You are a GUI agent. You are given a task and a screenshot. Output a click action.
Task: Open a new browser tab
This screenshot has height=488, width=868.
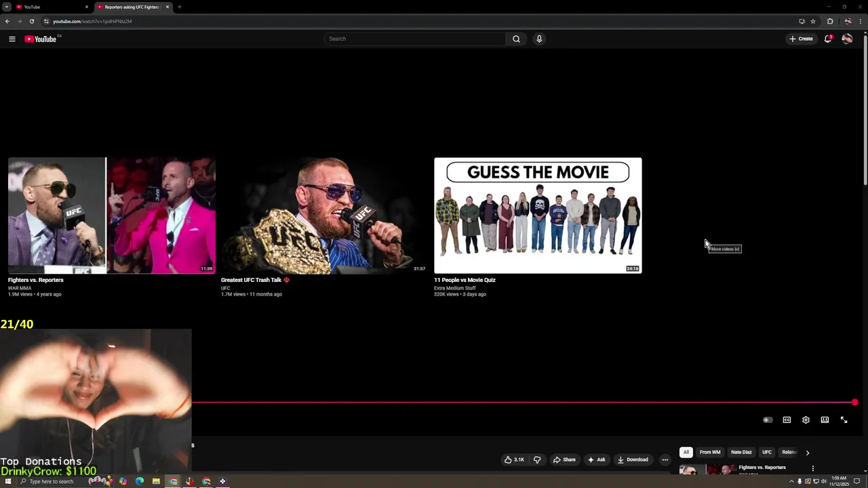pos(179,7)
